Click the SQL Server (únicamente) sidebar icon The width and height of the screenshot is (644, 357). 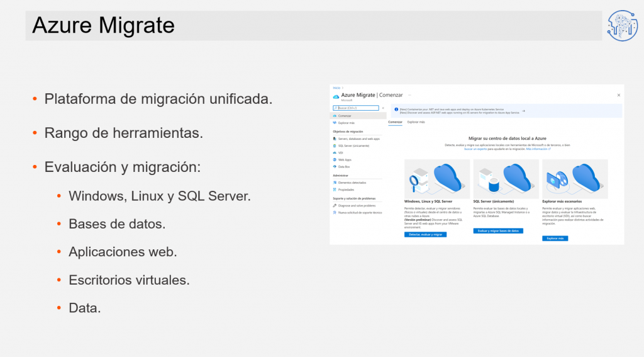click(x=335, y=146)
